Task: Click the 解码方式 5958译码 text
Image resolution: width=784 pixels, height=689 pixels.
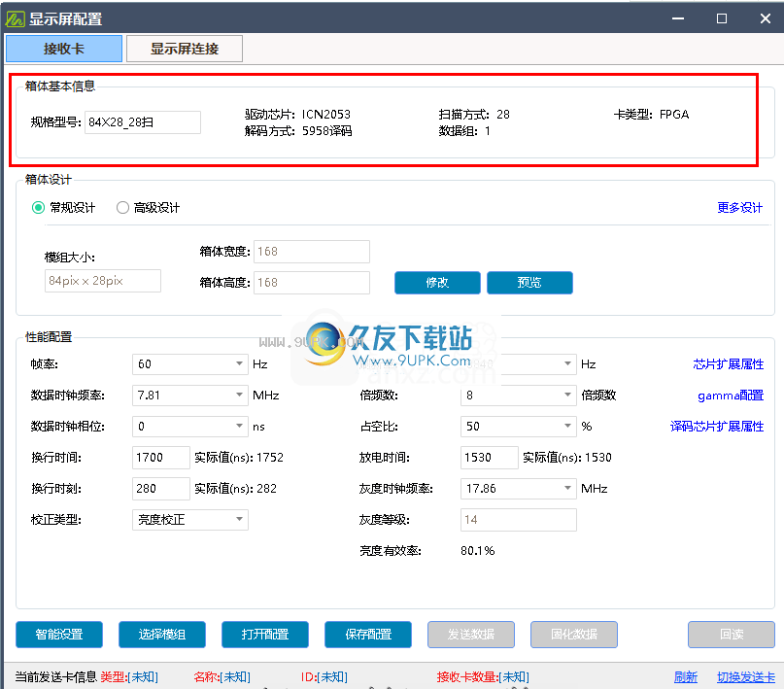Action: (298, 131)
